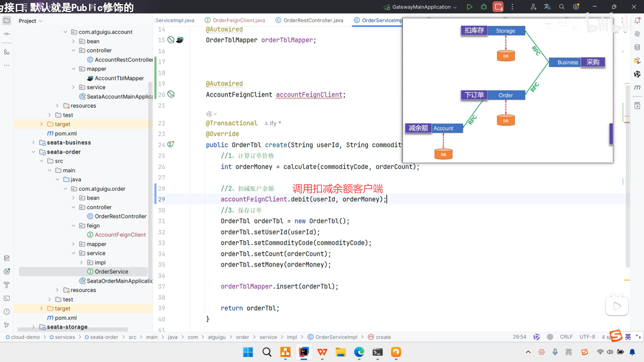Switch to OrderRestController.java tab
This screenshot has height=362, width=644.
click(x=313, y=20)
